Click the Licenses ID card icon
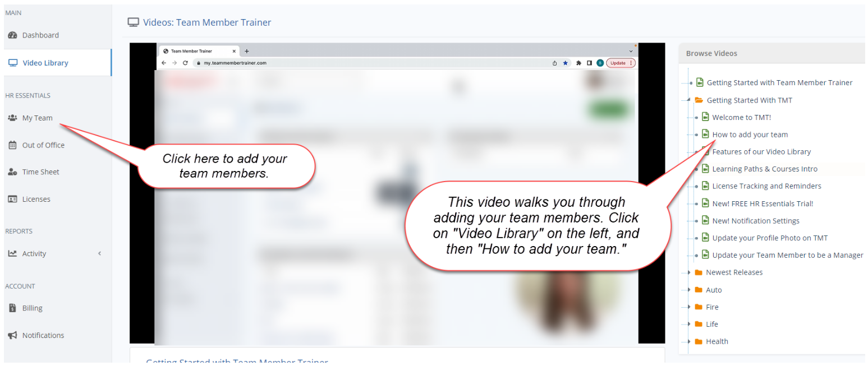The width and height of the screenshot is (868, 366). (x=12, y=200)
